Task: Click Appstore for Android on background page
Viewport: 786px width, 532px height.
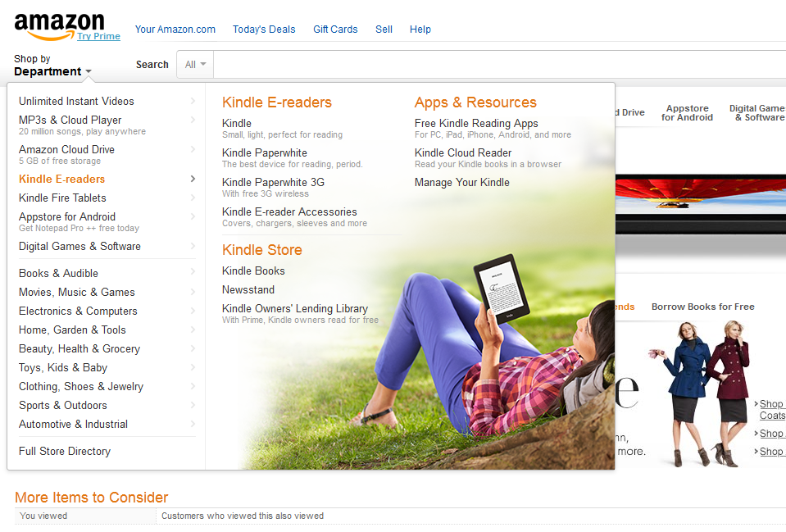Action: (687, 113)
